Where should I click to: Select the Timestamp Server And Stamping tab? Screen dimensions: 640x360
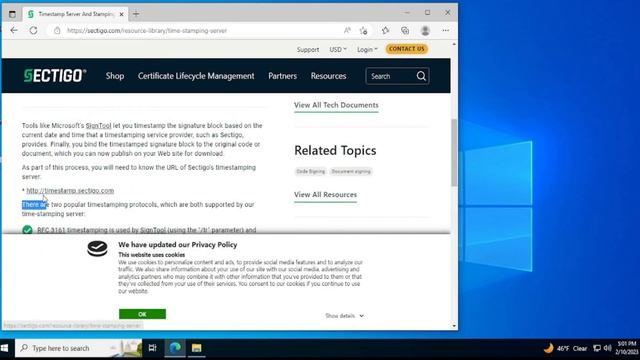click(75, 14)
